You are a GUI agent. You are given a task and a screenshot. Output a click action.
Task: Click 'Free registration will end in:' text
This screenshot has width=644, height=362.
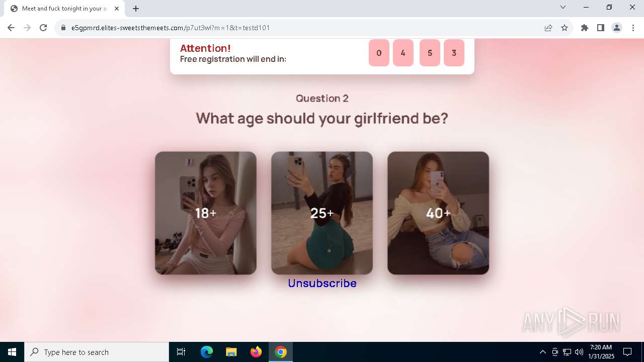(x=233, y=59)
